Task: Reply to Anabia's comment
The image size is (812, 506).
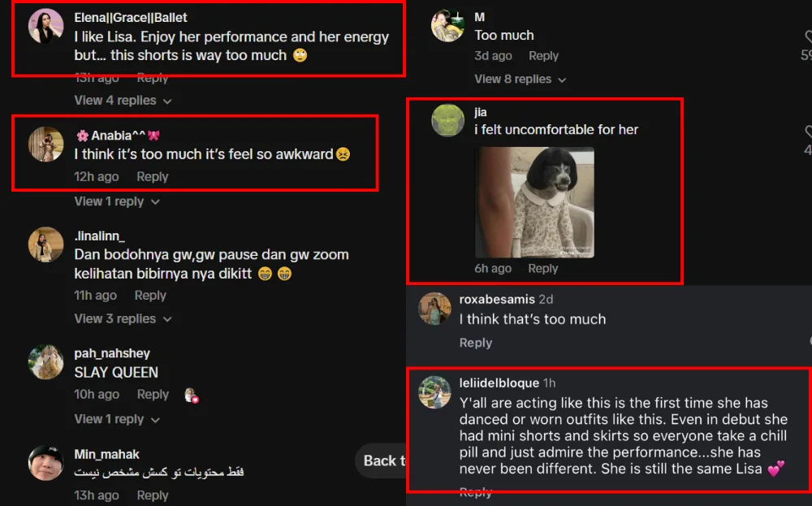Action: [x=152, y=177]
